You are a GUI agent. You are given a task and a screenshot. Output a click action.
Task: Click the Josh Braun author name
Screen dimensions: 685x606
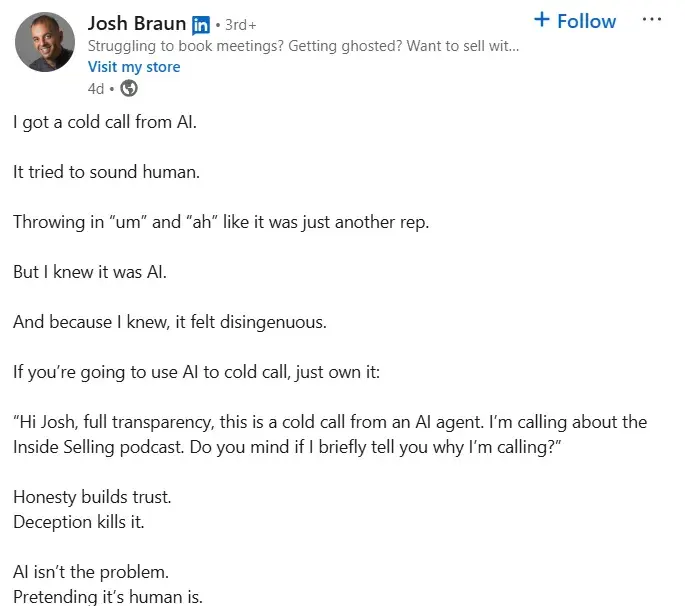pyautogui.click(x=137, y=23)
